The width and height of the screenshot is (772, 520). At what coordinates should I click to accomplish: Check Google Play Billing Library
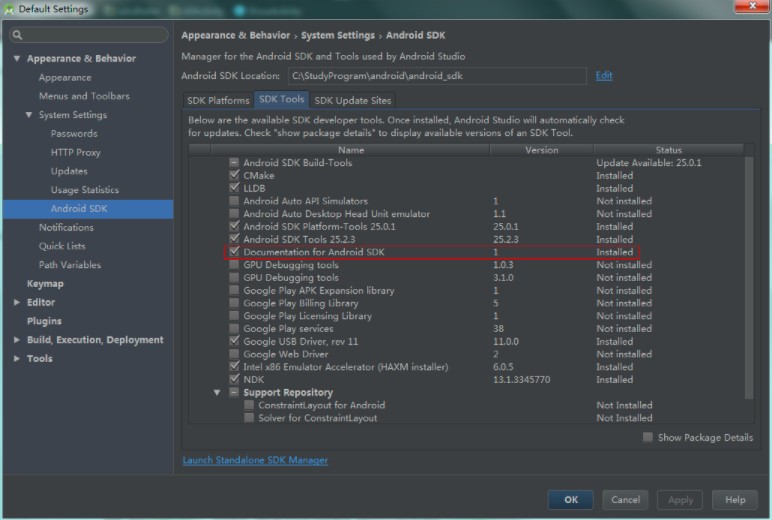pos(234,303)
